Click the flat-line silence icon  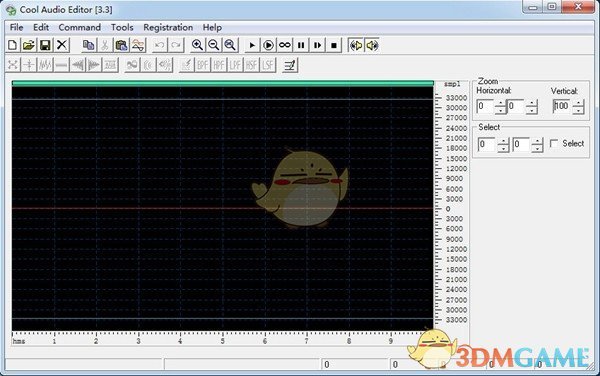coord(62,65)
